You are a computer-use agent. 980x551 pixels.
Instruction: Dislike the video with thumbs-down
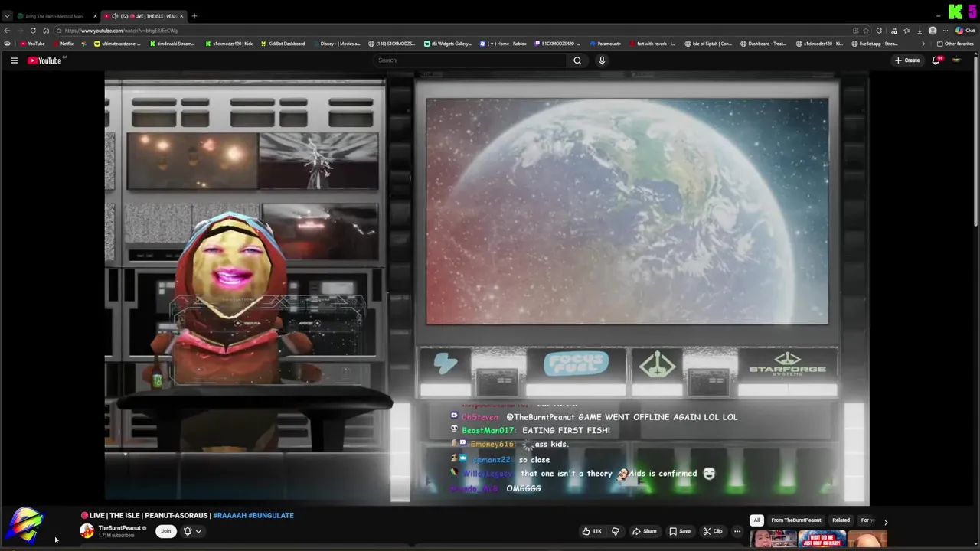click(x=616, y=531)
